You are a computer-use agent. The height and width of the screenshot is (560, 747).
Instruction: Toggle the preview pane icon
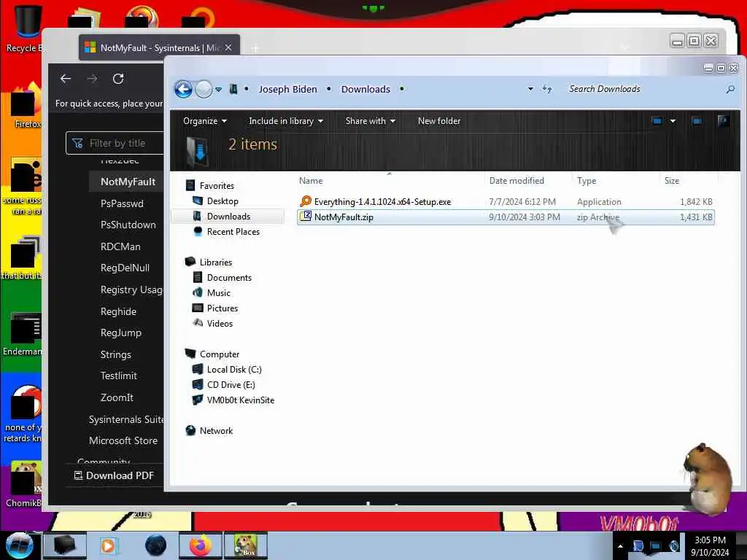coord(697,121)
